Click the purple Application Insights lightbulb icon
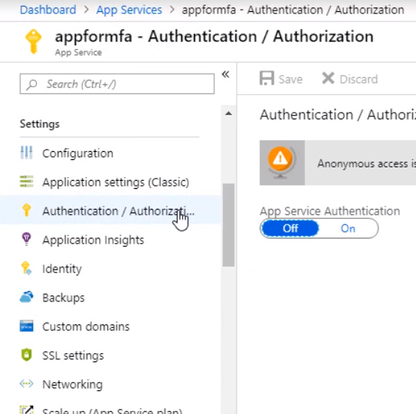The height and width of the screenshot is (414, 416). coord(26,239)
